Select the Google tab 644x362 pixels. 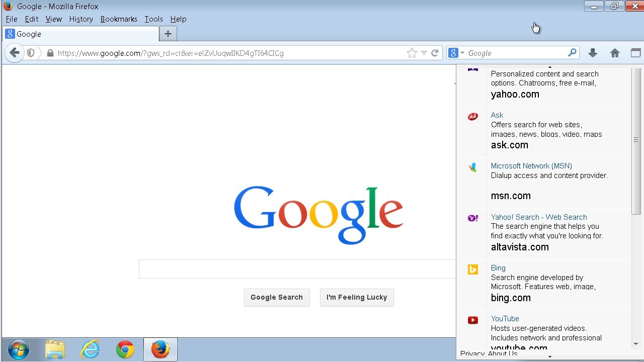click(x=80, y=34)
